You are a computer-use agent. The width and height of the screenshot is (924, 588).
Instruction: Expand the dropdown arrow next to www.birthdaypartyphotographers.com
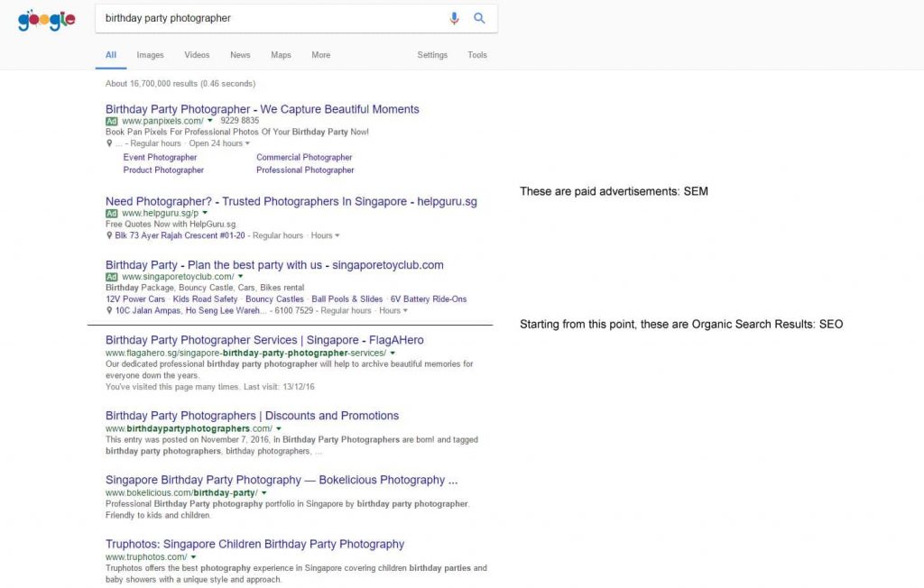pos(279,428)
